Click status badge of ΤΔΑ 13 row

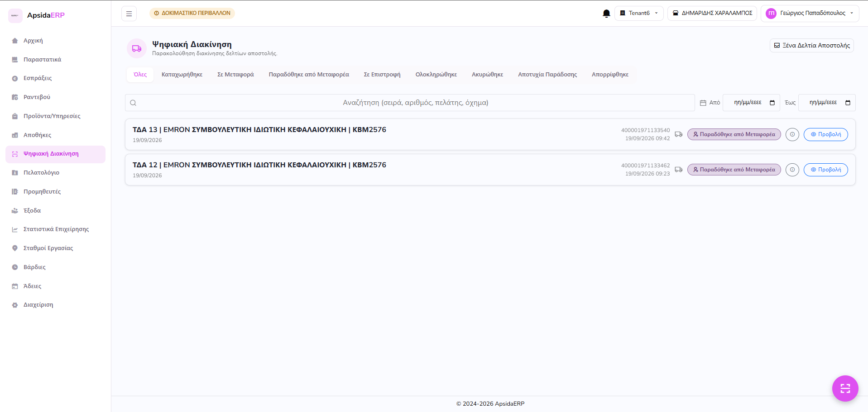734,134
